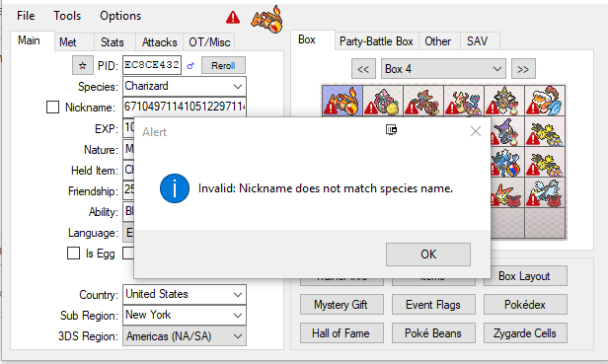Viewport: 608px width, 364px height.
Task: Go to previous box with << button
Action: (x=363, y=69)
